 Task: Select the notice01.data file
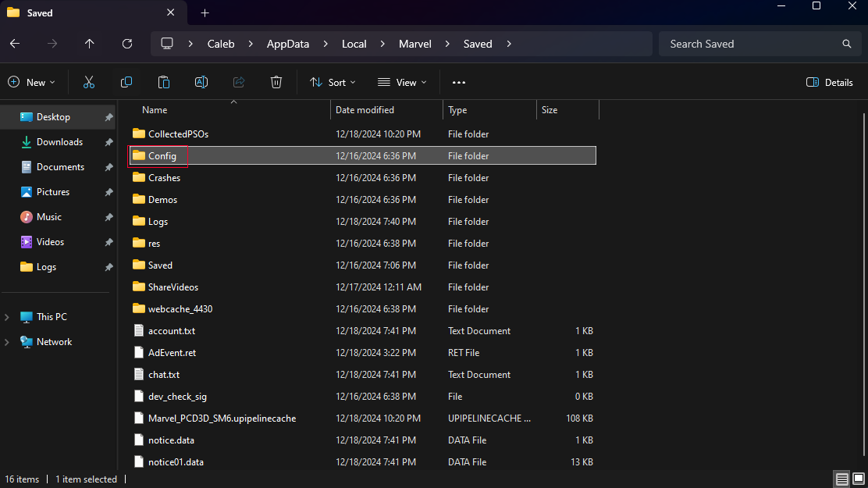coord(362,462)
